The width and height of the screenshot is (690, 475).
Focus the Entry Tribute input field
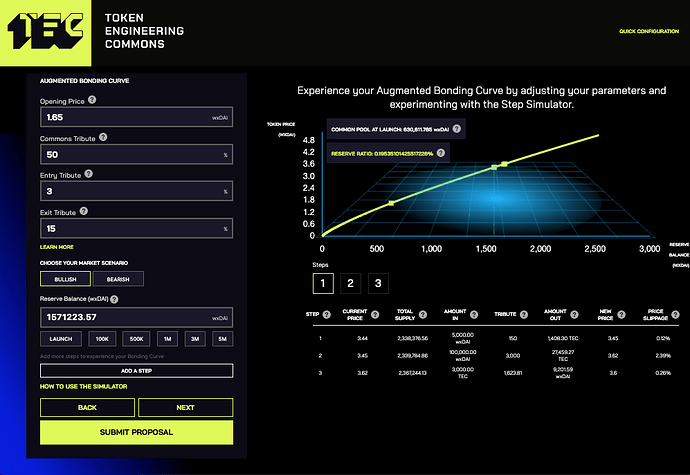(x=136, y=191)
